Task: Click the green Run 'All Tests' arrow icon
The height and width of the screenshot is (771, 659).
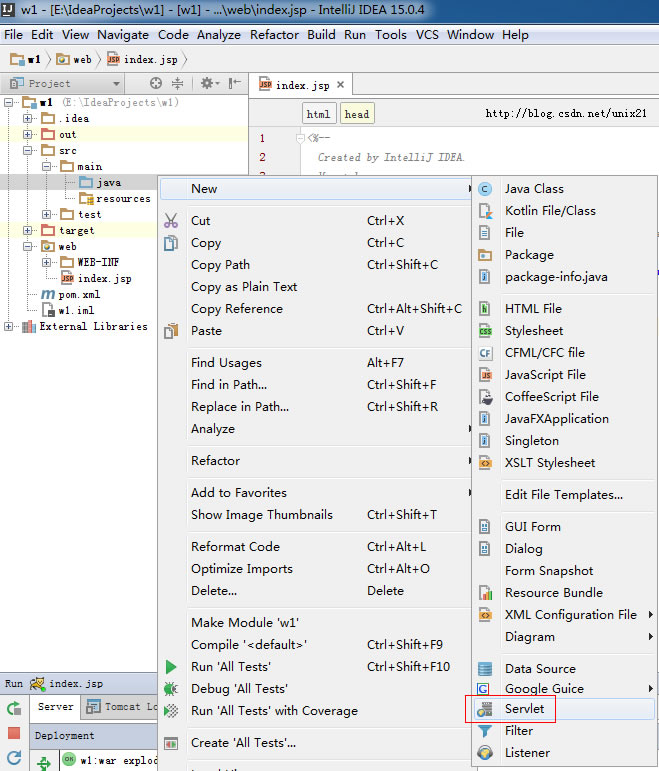Action: [x=171, y=667]
